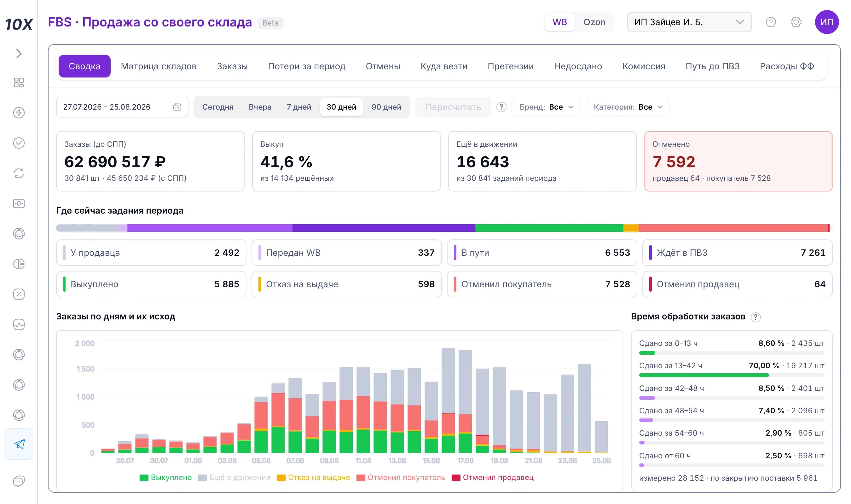Switch to the Претензии tab

coord(511,66)
